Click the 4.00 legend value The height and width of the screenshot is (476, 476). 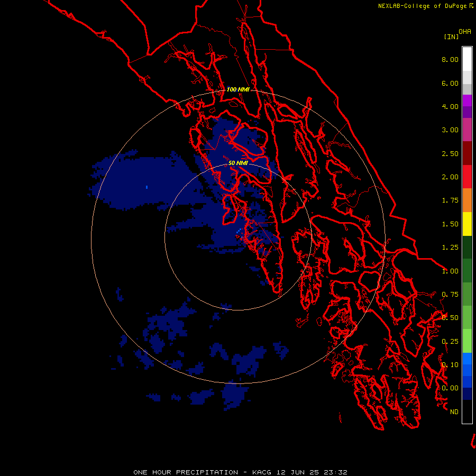point(450,106)
